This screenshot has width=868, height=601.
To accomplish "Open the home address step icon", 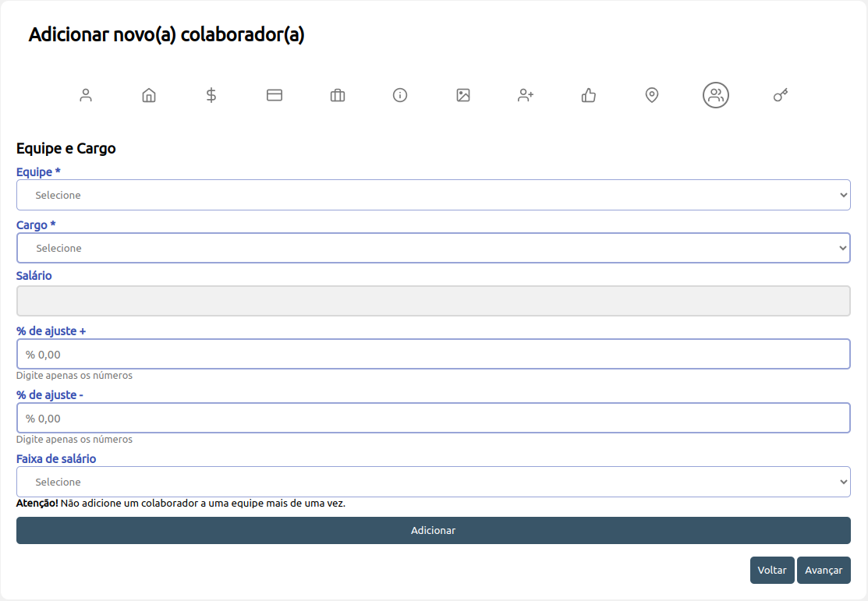I will click(149, 95).
